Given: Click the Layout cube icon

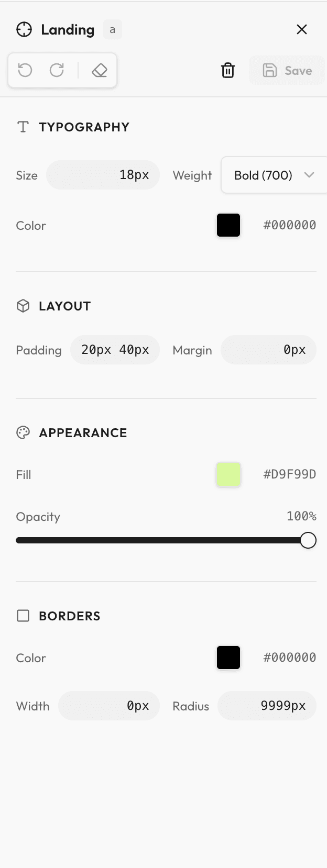Looking at the screenshot, I should (x=23, y=306).
